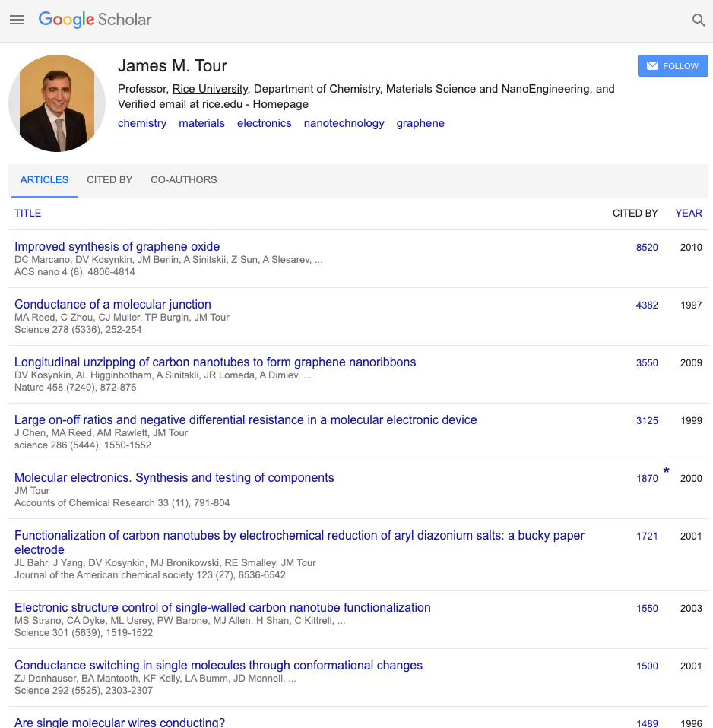The image size is (713, 728).
Task: View the 3125 citations count
Action: tap(647, 421)
